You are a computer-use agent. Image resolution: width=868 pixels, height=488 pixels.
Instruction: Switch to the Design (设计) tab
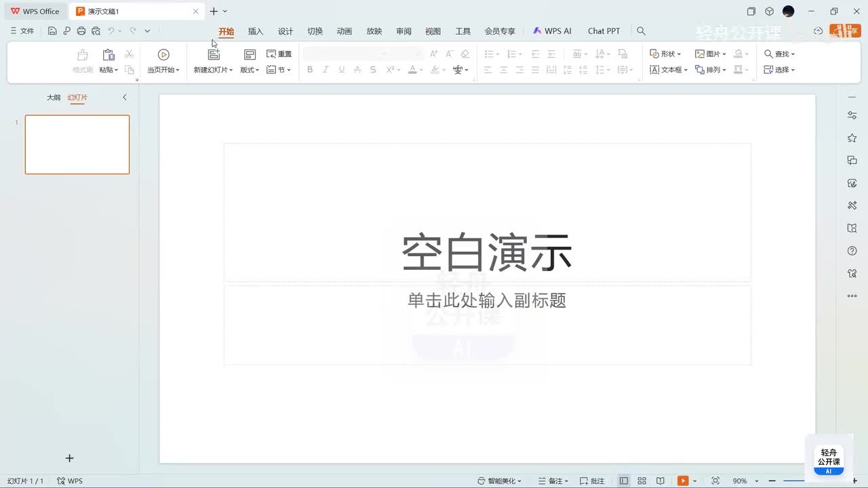pos(285,31)
